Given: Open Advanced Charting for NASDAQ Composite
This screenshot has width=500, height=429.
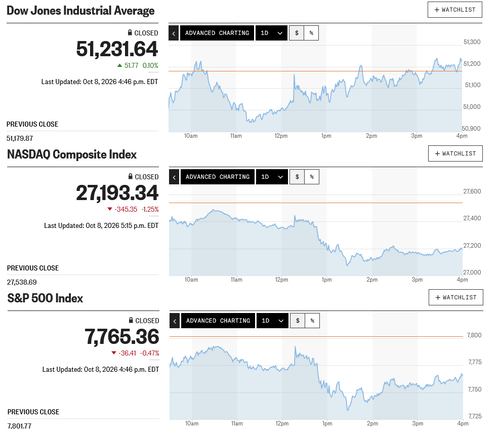Looking at the screenshot, I should point(218,177).
